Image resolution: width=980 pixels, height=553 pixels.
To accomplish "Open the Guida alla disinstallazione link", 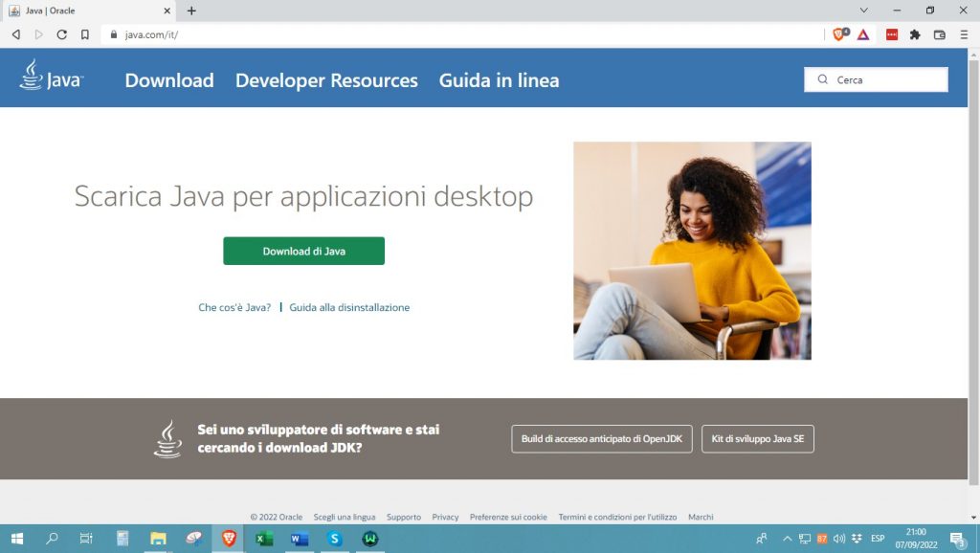I will click(x=349, y=307).
